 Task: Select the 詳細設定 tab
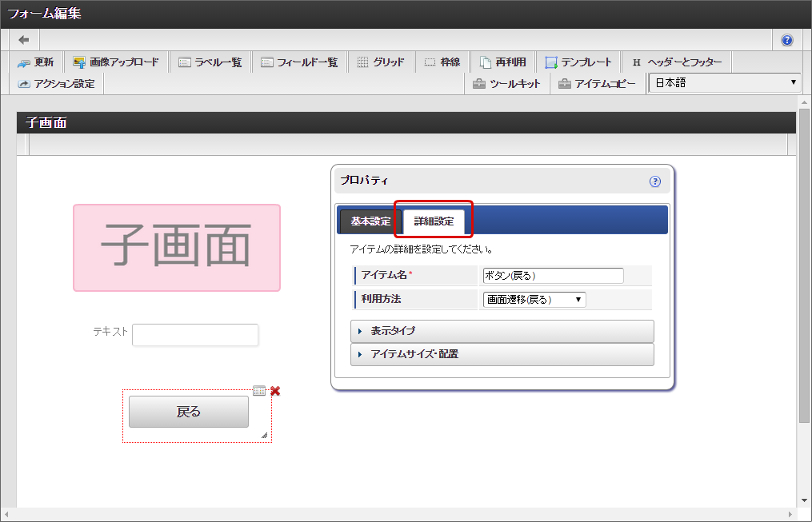pos(434,221)
